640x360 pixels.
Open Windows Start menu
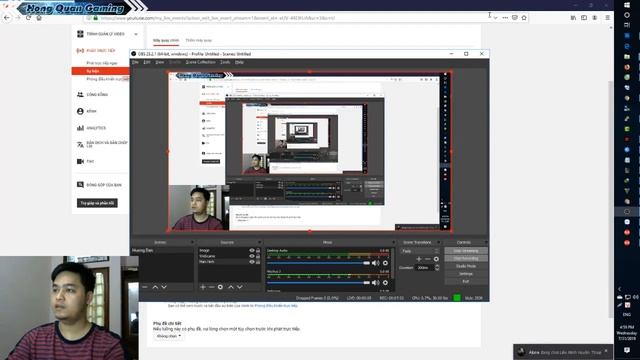627,5
